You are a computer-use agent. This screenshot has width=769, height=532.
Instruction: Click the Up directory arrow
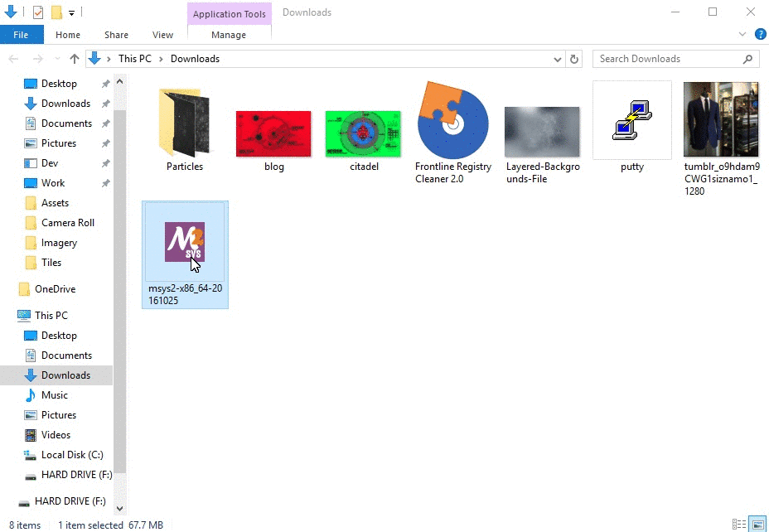pos(75,59)
